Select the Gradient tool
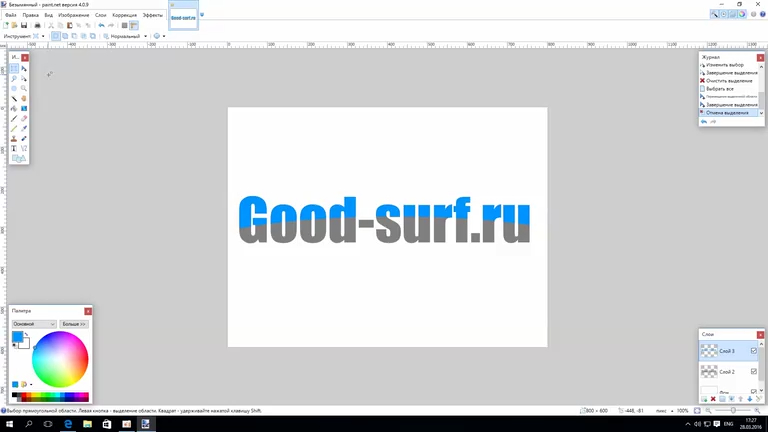The width and height of the screenshot is (768, 432). tap(24, 108)
